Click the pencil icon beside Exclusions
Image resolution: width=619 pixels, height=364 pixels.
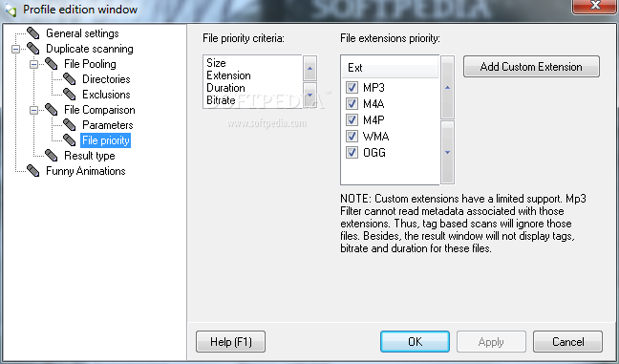69,95
